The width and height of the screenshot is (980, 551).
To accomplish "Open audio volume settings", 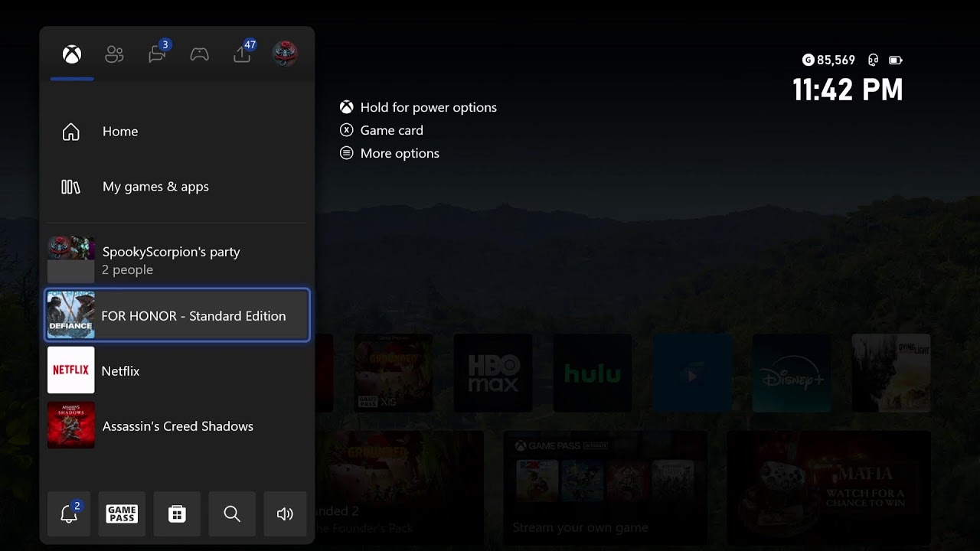I will point(286,514).
